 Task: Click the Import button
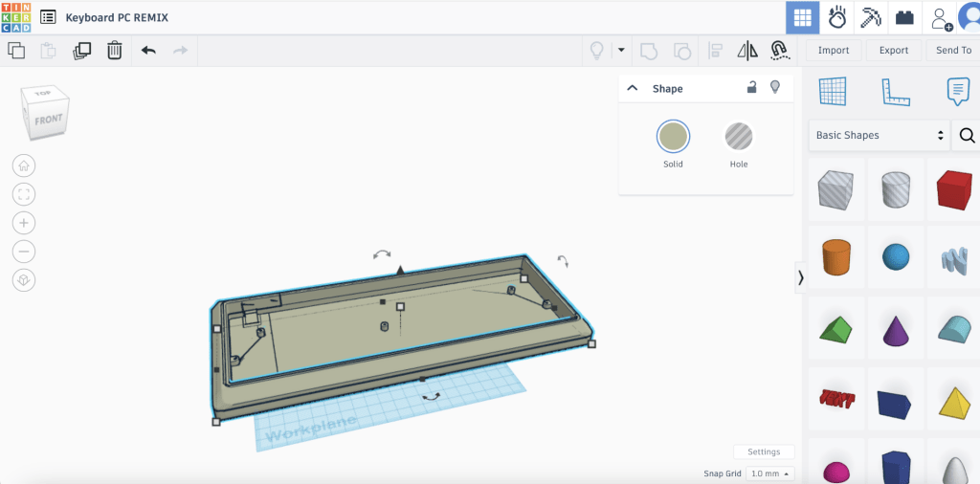(x=834, y=50)
